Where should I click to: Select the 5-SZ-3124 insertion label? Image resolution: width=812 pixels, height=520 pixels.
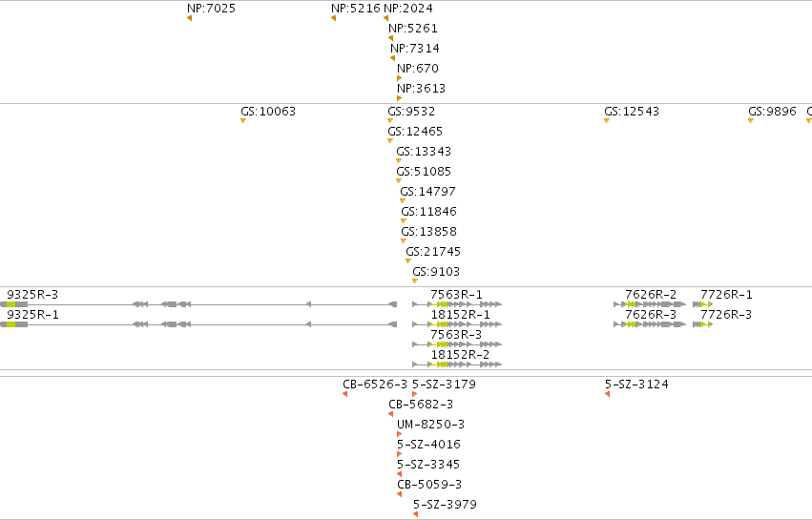(x=636, y=385)
